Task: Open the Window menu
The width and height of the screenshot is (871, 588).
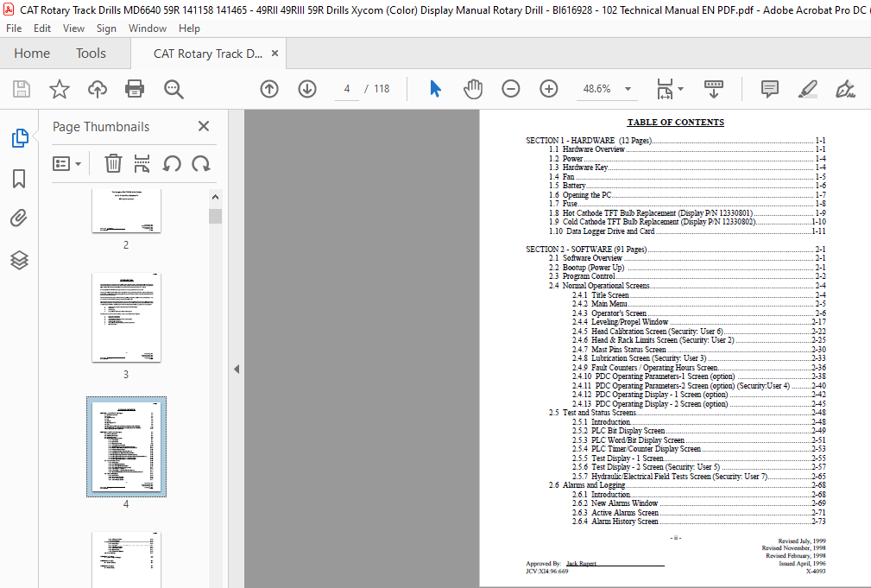Action: (x=148, y=28)
